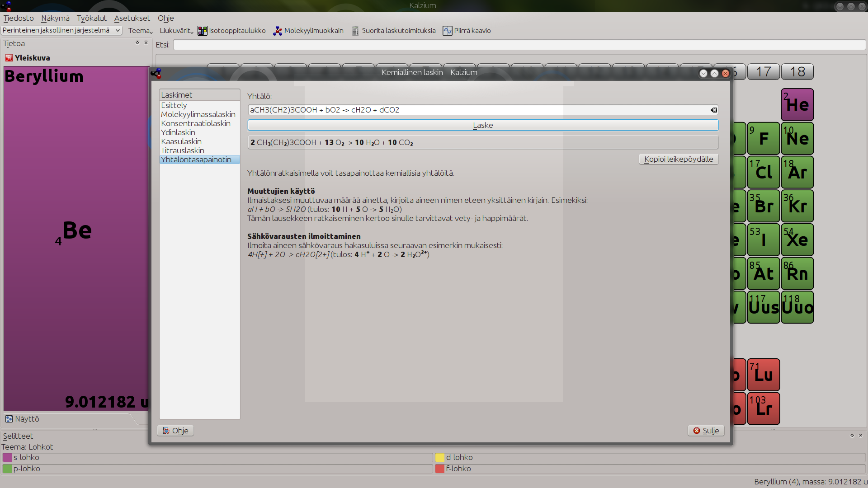
Task: Select the Neon element tile
Action: coord(797,138)
